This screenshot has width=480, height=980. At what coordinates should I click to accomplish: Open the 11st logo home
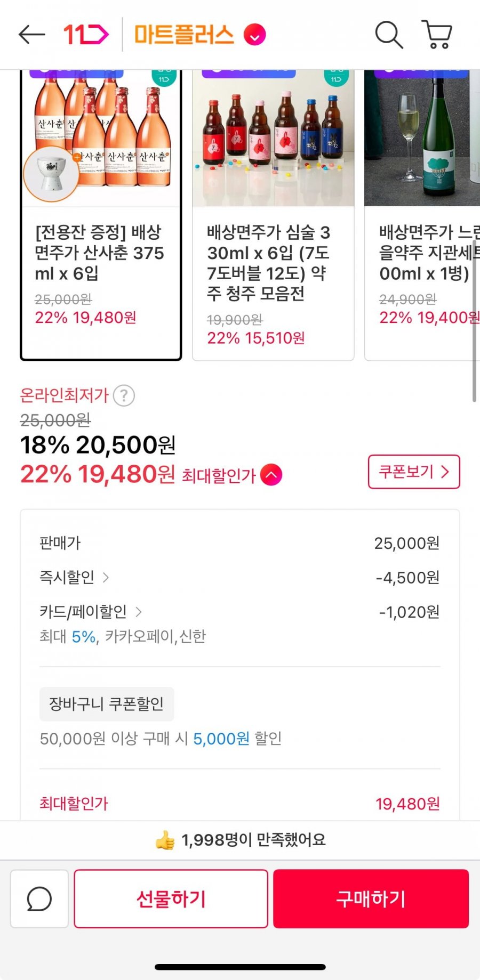click(86, 35)
